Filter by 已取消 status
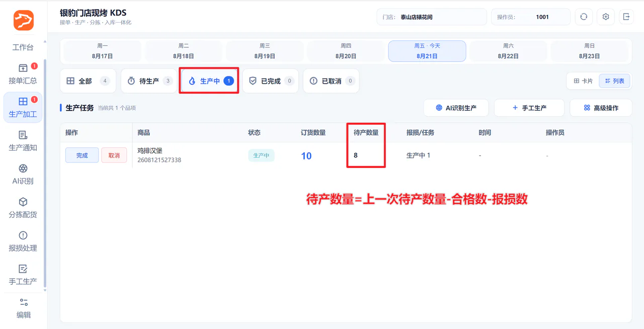 click(x=331, y=81)
